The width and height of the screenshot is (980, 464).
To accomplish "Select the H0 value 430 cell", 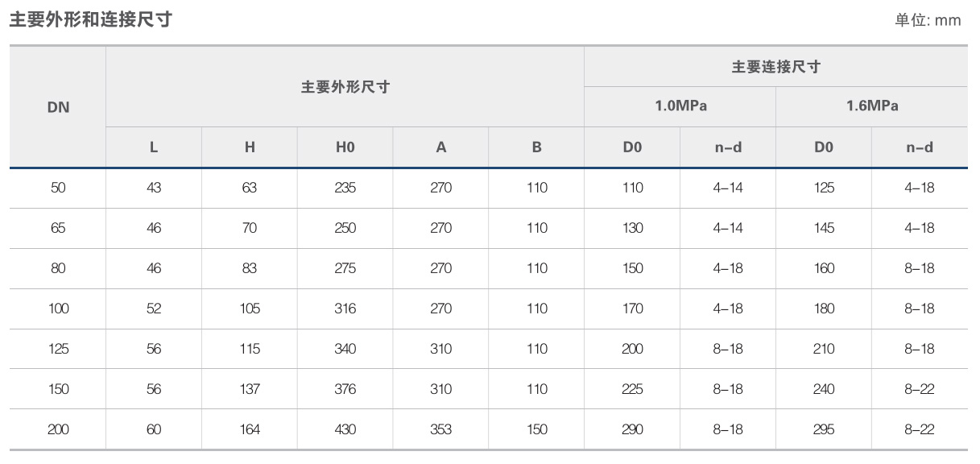I will pyautogui.click(x=345, y=429).
